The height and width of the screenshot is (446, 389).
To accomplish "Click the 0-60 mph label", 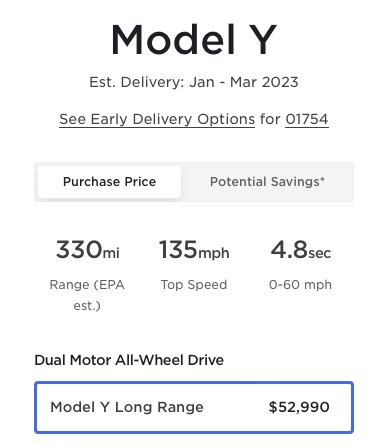I will [300, 285].
